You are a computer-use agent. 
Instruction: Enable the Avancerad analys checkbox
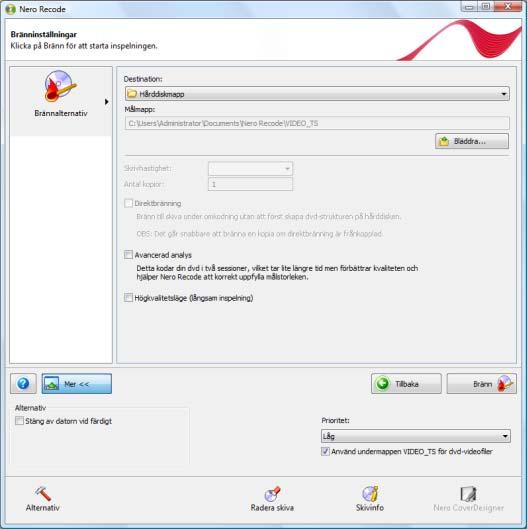[x=128, y=254]
